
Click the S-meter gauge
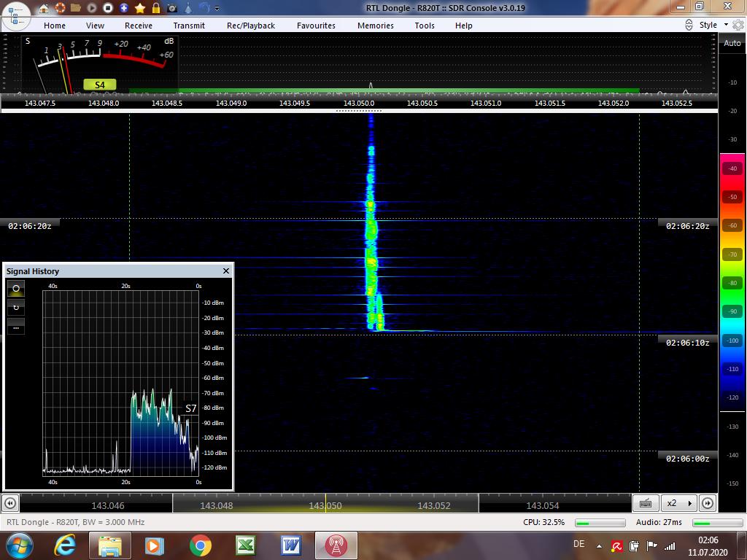[100, 64]
